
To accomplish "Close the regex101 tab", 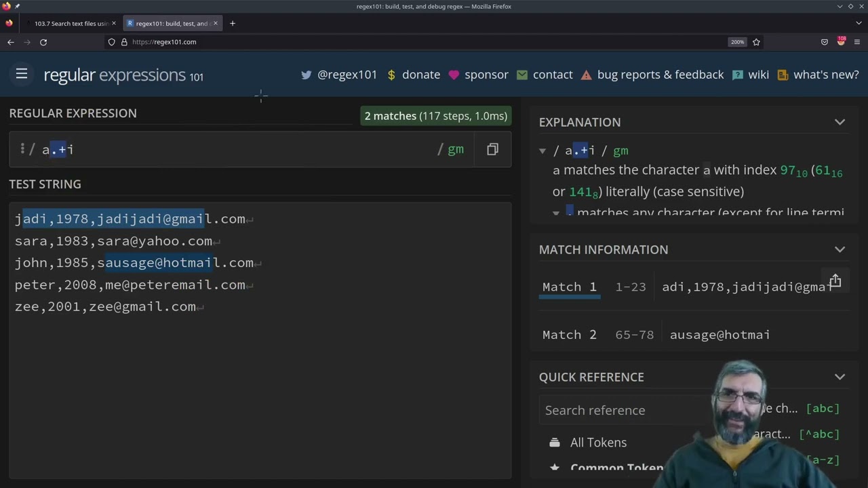I will click(x=216, y=23).
